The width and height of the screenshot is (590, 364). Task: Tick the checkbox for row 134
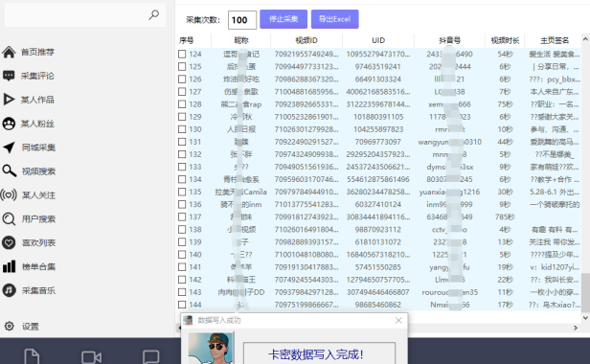coord(182,179)
